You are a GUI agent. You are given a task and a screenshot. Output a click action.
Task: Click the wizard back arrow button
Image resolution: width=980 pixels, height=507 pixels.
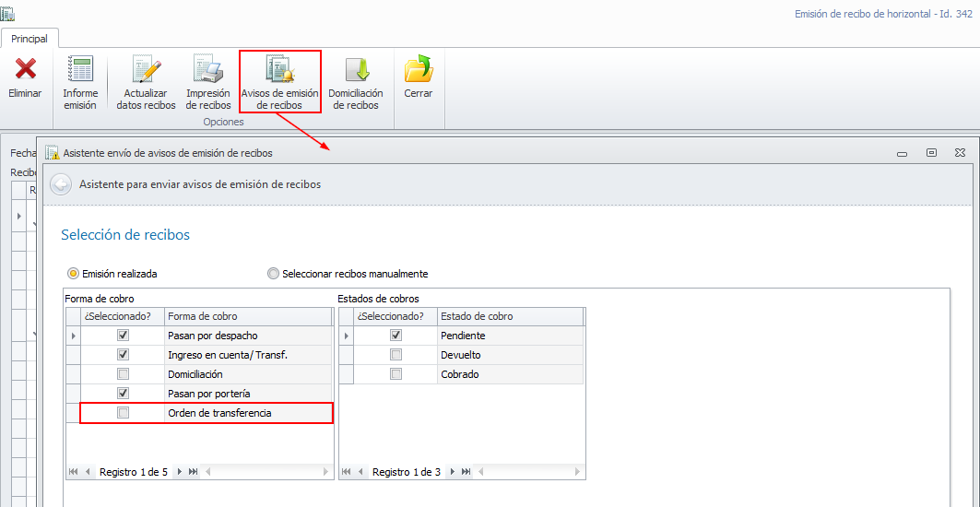point(61,184)
